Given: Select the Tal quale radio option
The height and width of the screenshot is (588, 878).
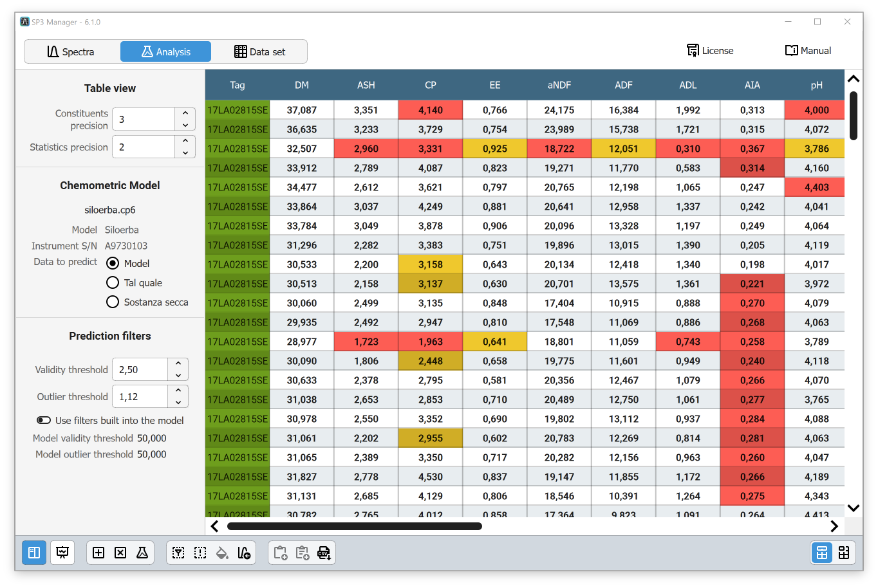Looking at the screenshot, I should click(x=113, y=282).
